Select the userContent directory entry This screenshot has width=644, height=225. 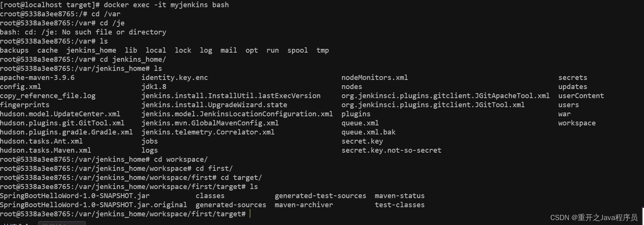[581, 96]
